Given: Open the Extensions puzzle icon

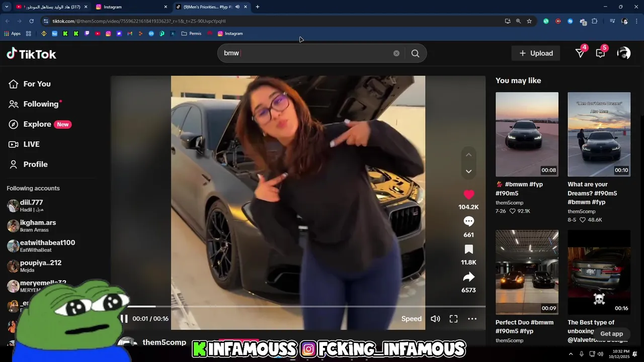Looking at the screenshot, I should click(595, 21).
